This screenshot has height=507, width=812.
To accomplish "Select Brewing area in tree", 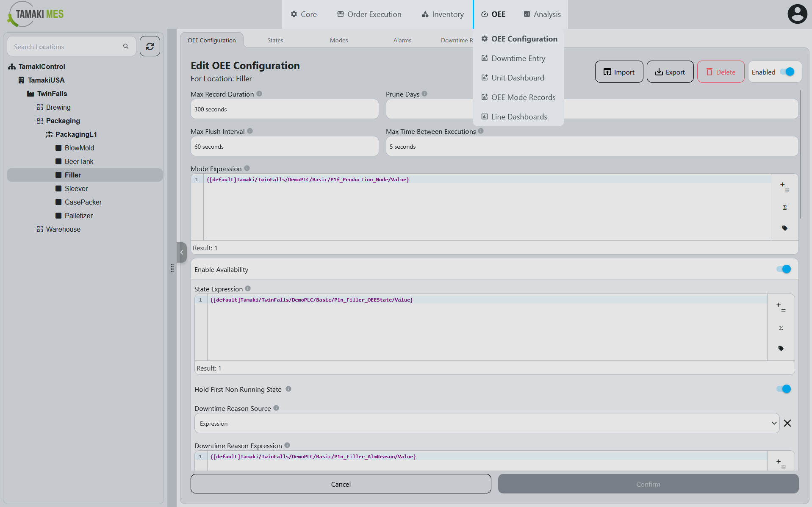I will (58, 107).
